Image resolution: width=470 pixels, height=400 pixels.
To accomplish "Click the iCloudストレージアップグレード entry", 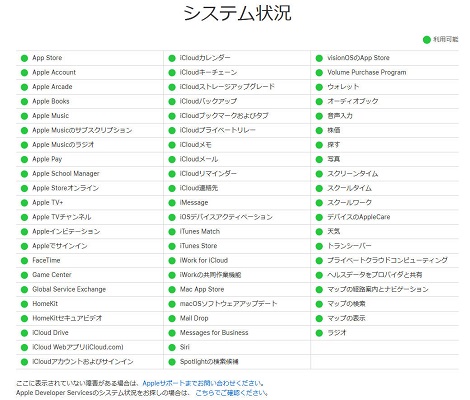I will click(227, 87).
